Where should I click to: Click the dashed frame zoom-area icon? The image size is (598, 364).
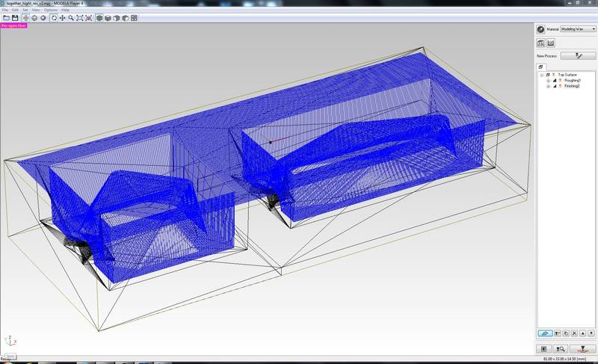[88, 18]
